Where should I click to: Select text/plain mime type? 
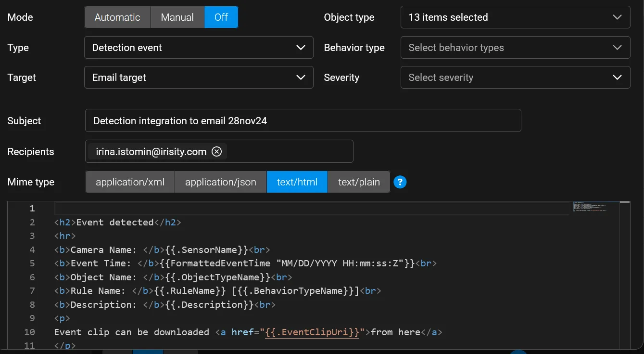[359, 182]
